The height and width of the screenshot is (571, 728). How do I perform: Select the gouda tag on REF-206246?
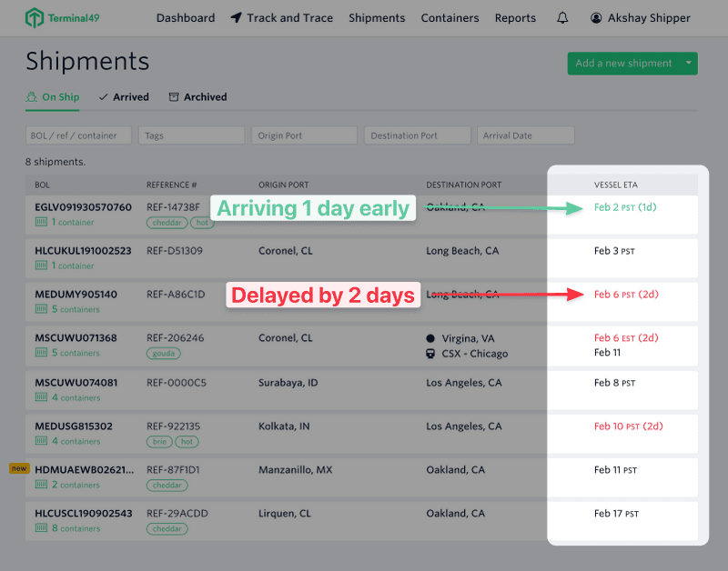(x=164, y=353)
